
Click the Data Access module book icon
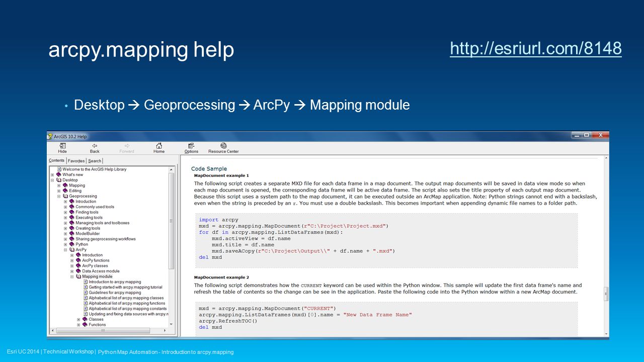coord(78,271)
